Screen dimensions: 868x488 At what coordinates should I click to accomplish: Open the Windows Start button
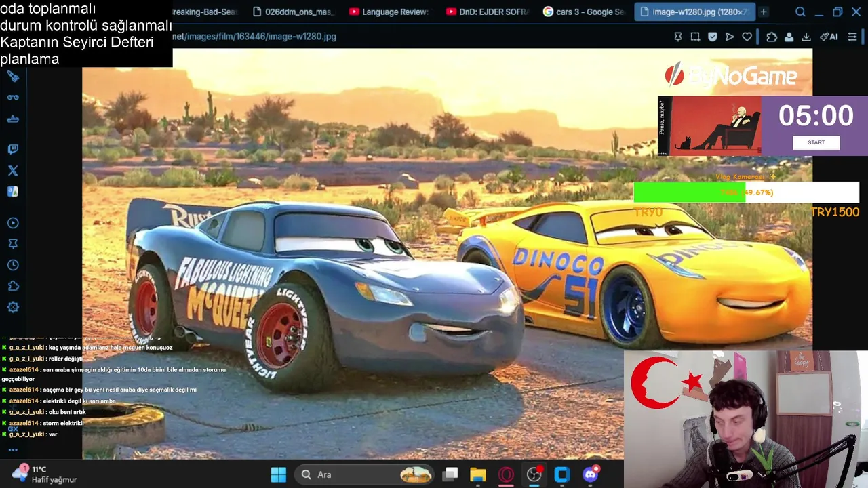pyautogui.click(x=278, y=474)
